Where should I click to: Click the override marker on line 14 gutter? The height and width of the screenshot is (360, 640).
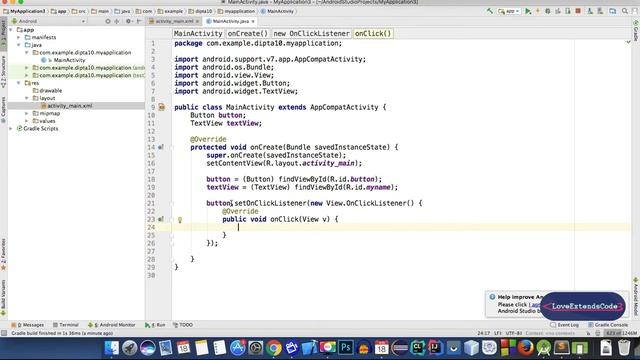click(x=161, y=147)
